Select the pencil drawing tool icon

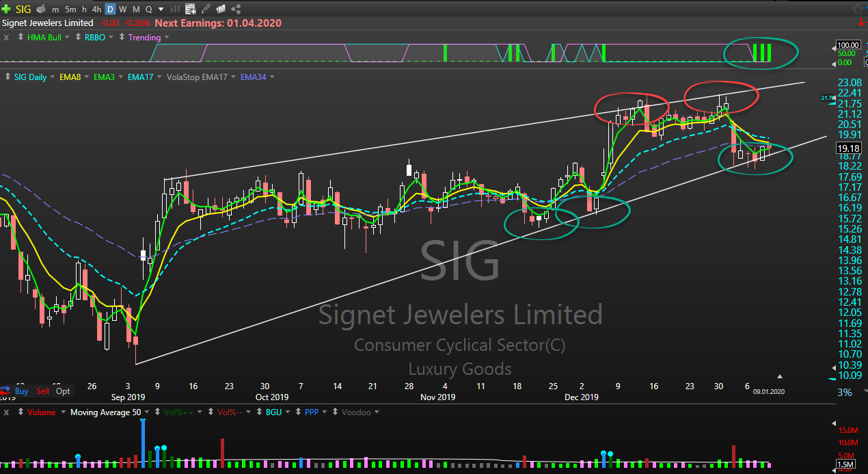(x=205, y=9)
